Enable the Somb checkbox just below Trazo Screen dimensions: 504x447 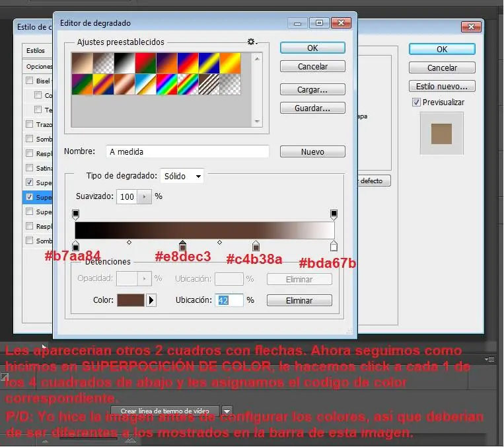[29, 138]
